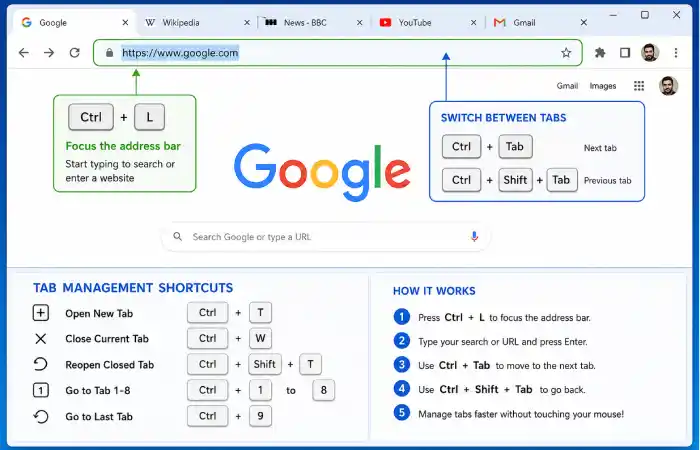The width and height of the screenshot is (700, 450).
Task: Click 'TAB MANAGEMENT SHORTCUTS' heading
Action: 133,288
